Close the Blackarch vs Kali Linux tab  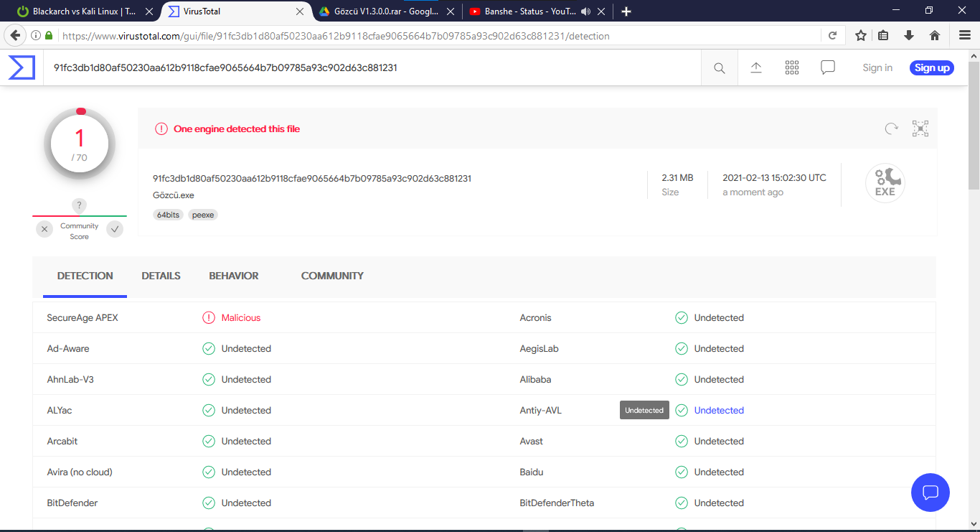[x=149, y=11]
